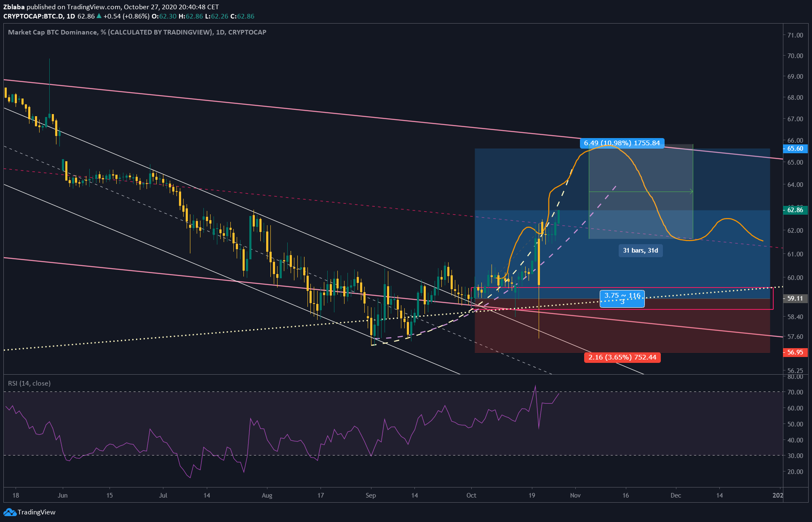The image size is (812, 522).
Task: Click the 66.00 price axis tick
Action: point(795,140)
